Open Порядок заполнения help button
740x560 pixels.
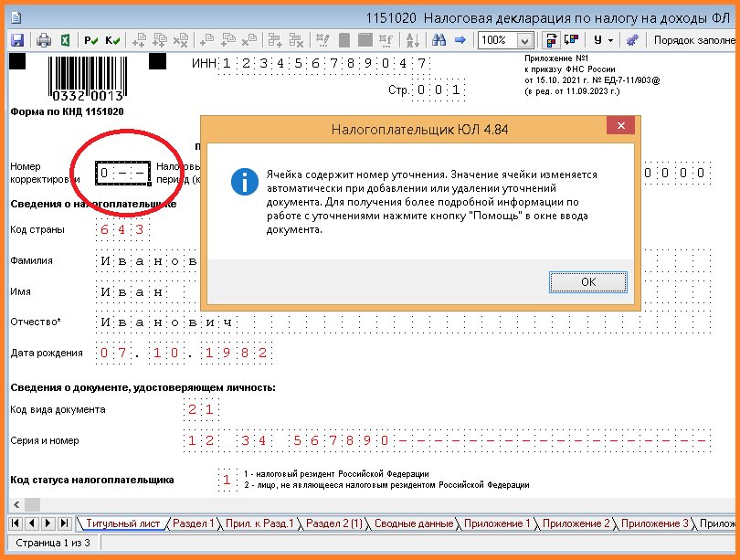click(x=694, y=40)
